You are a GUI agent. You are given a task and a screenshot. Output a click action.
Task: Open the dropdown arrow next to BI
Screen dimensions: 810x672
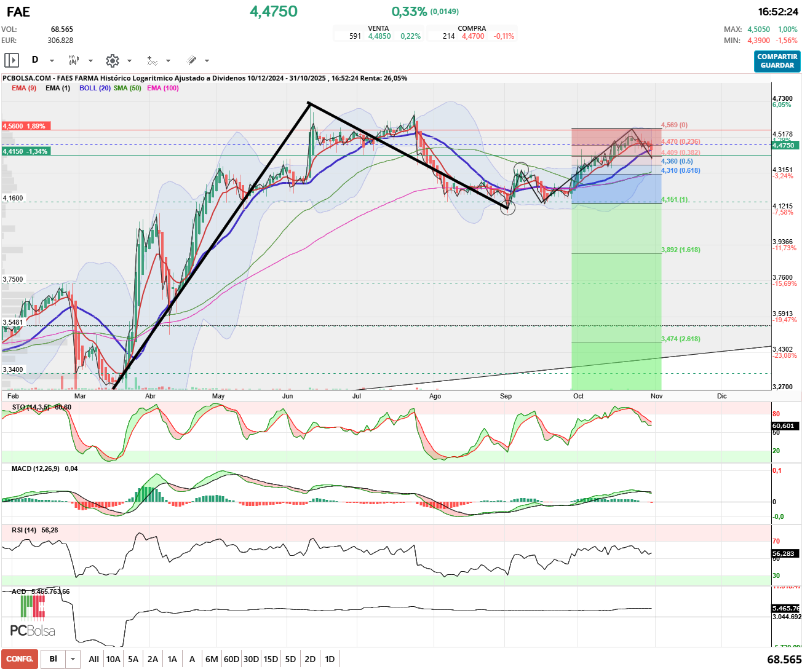coord(73,659)
